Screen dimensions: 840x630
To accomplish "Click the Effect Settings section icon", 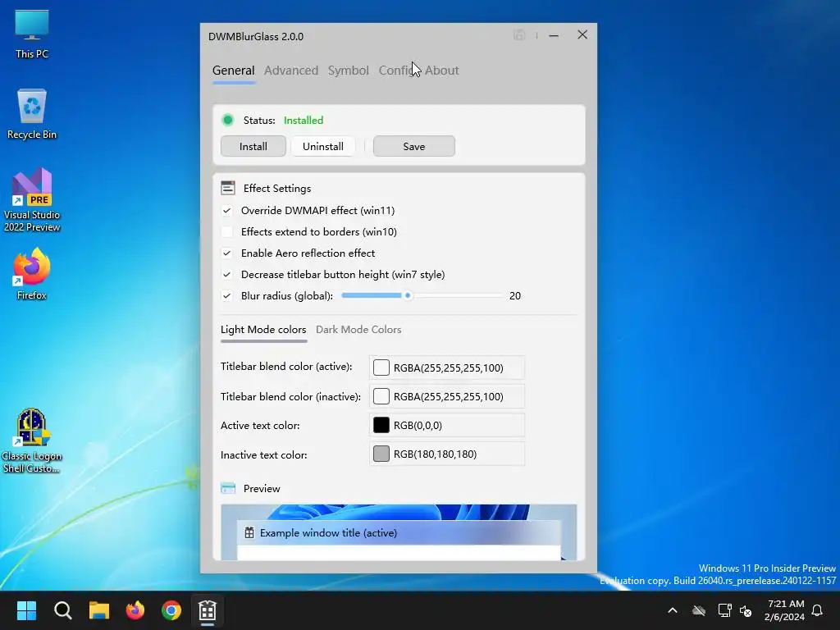I will tap(228, 188).
